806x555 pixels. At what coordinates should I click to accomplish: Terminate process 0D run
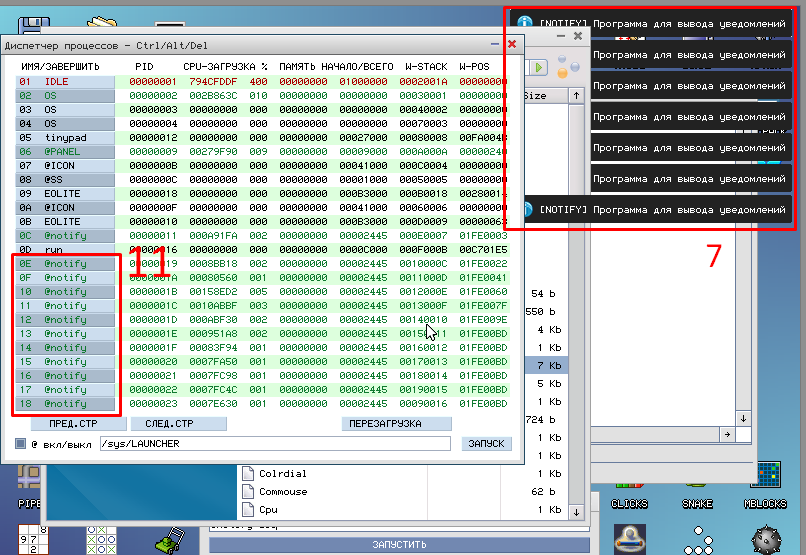pos(65,250)
